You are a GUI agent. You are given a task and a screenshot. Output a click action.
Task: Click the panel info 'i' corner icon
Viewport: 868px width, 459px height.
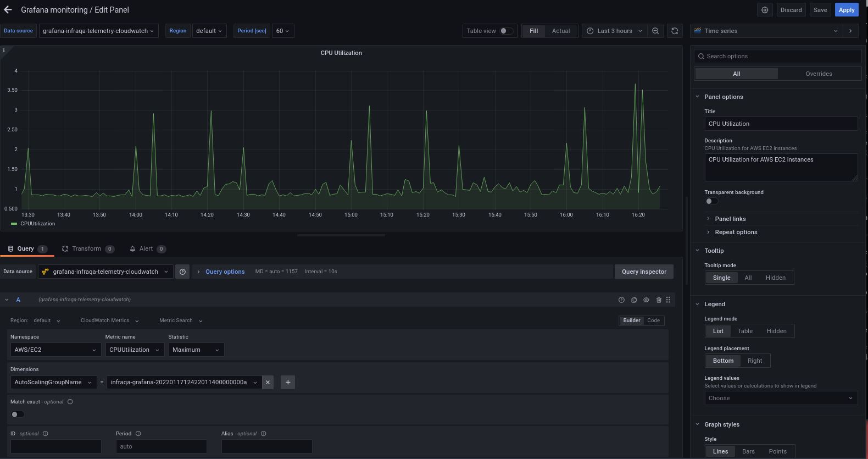tap(4, 50)
